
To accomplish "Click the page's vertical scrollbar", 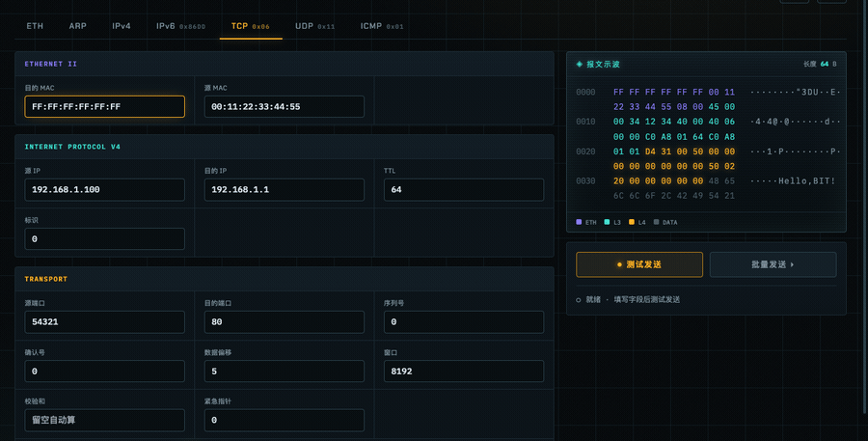I will pyautogui.click(x=865, y=205).
